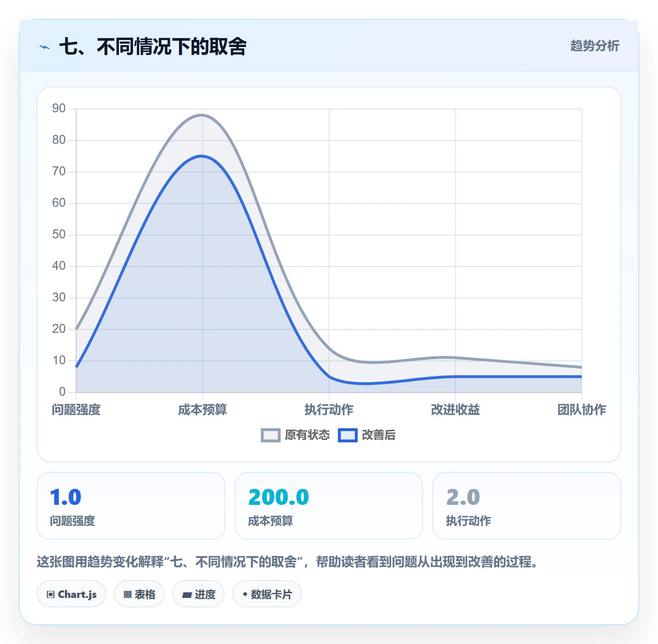Screen dimensions: 658x644
Task: Open the "数据卡片" tag chip
Action: point(267,594)
